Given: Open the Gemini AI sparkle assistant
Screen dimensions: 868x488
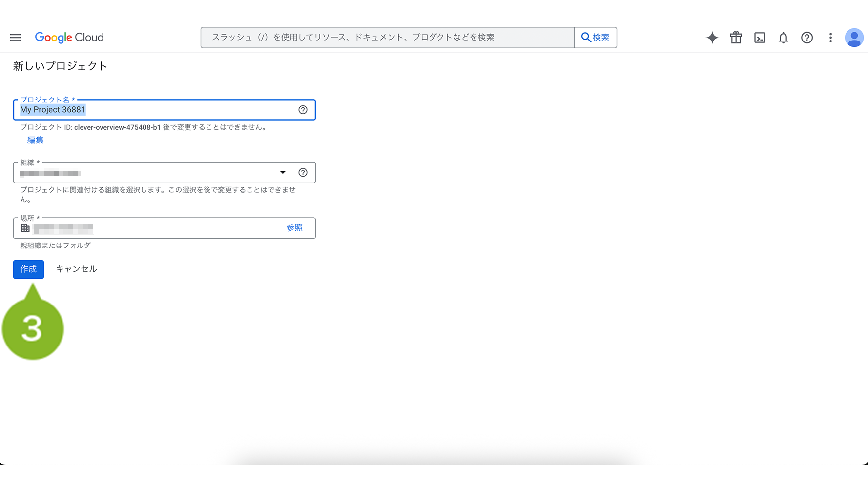Looking at the screenshot, I should pyautogui.click(x=712, y=38).
